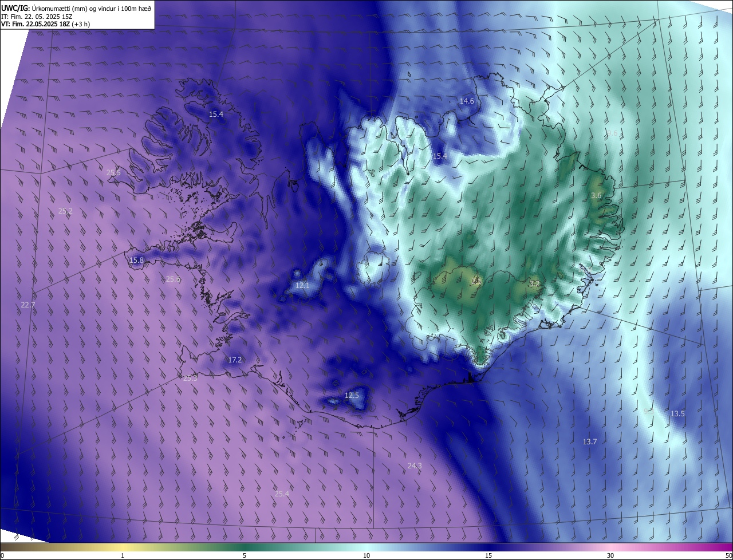Click the 22.7 value label
Screen dimensions: 733x560
pyautogui.click(x=28, y=305)
